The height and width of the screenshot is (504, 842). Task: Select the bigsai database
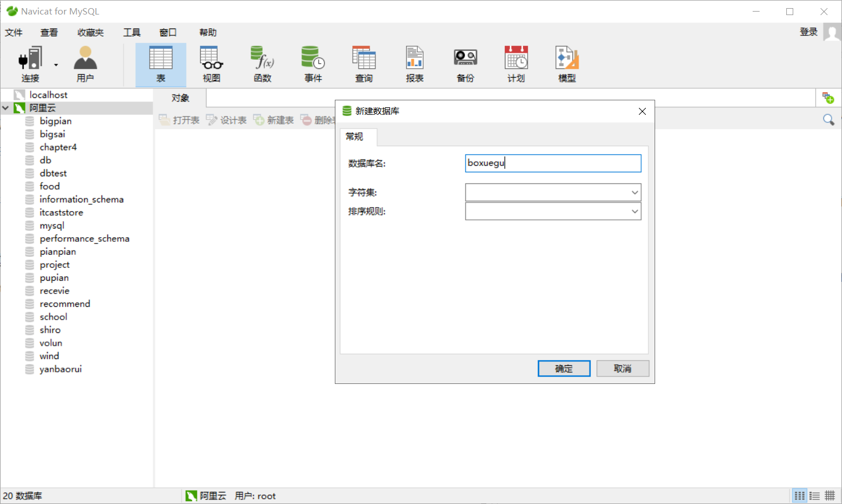52,134
